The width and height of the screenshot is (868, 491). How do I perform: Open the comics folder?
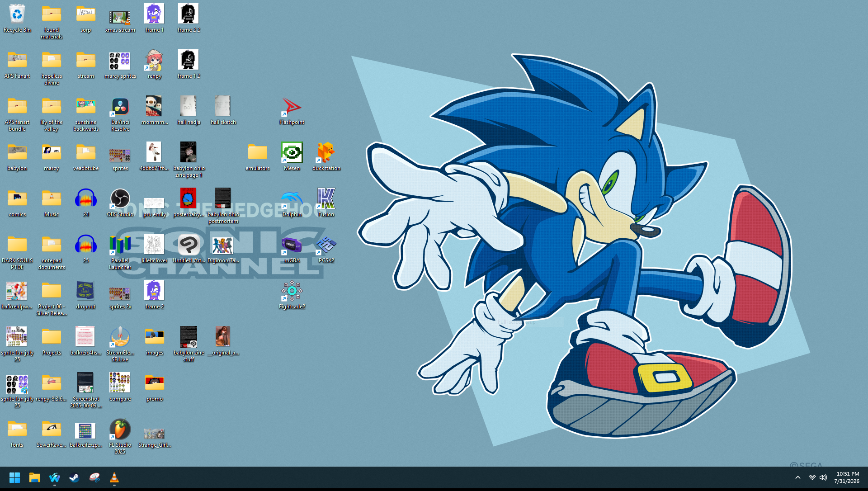point(17,203)
